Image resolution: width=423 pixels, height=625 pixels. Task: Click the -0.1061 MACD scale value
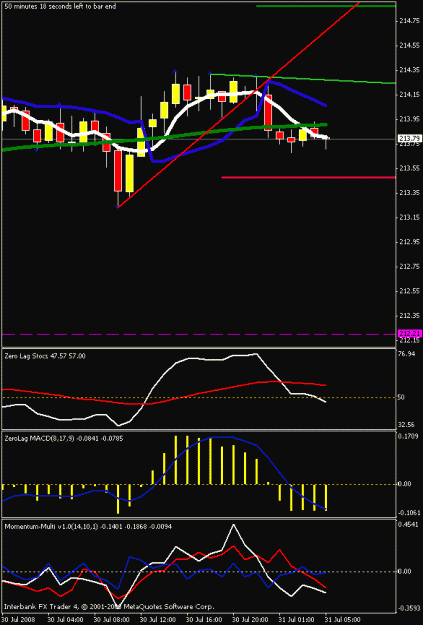pos(408,512)
